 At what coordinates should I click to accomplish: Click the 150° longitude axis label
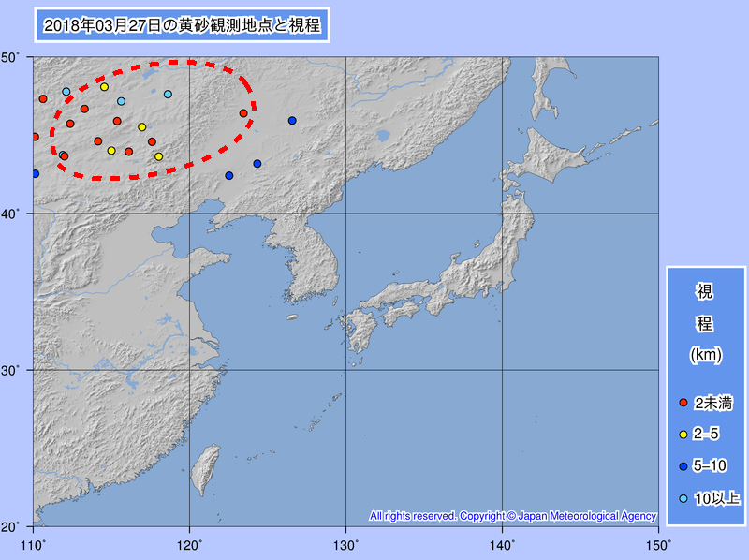[x=657, y=542]
